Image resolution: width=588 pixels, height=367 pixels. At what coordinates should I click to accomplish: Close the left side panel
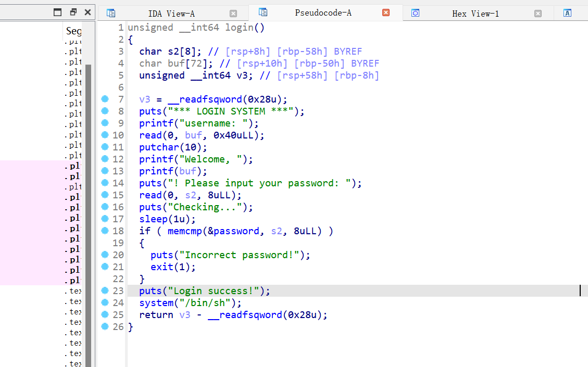(x=87, y=12)
